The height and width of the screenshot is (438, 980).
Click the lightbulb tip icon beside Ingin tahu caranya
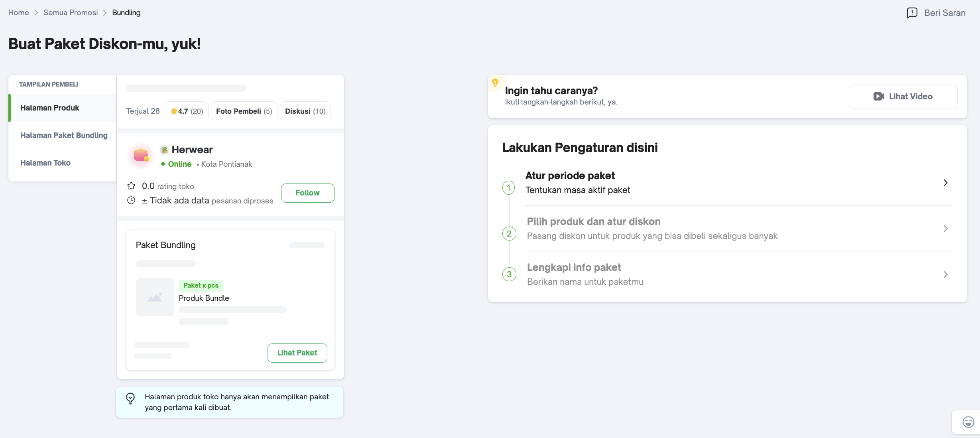[x=495, y=83]
